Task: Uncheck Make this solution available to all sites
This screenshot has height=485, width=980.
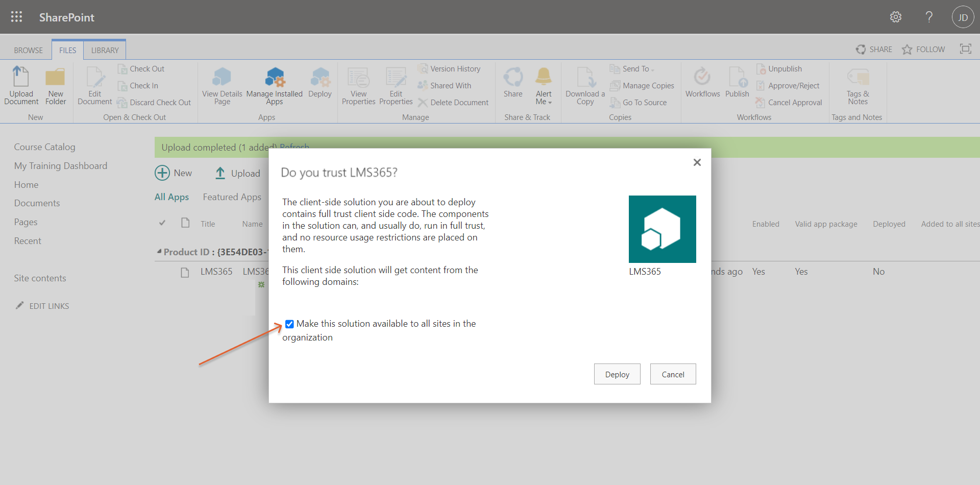Action: (289, 324)
